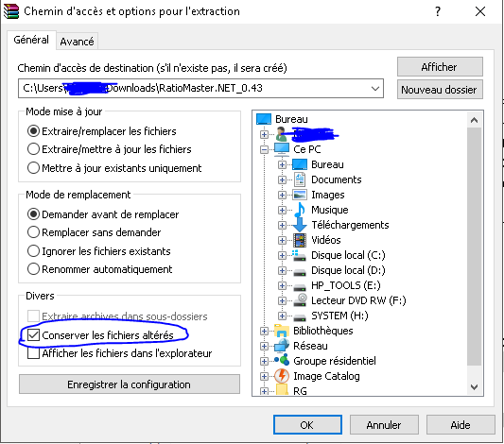
Task: Select the Lecteur DVD RW (F:) drive icon
Action: [300, 300]
